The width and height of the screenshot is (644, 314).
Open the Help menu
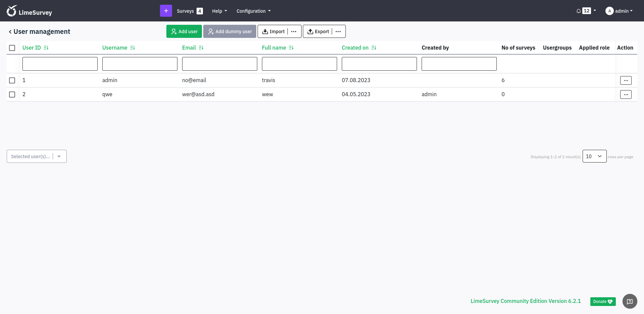(x=219, y=11)
